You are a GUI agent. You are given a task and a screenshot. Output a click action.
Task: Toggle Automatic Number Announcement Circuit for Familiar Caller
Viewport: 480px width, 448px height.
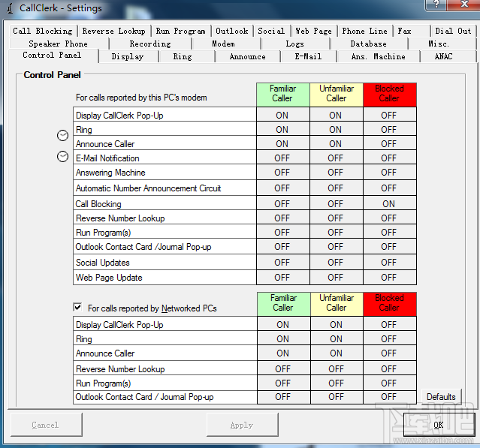coord(282,188)
